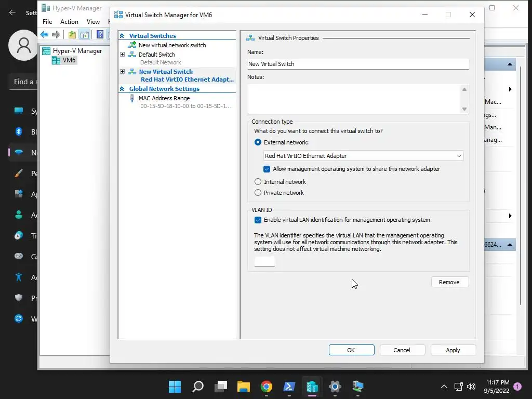
Task: Uncheck Allow management operating system to share adapter
Action: click(x=267, y=169)
